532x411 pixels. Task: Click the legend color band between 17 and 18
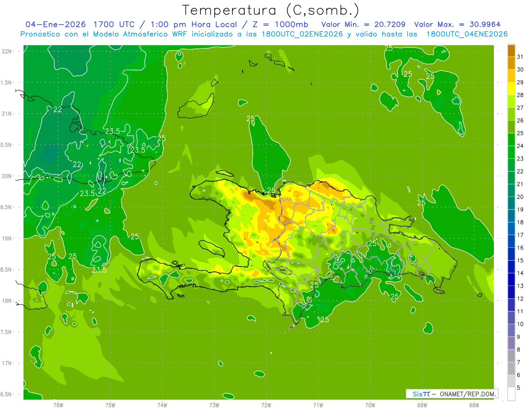(x=511, y=228)
